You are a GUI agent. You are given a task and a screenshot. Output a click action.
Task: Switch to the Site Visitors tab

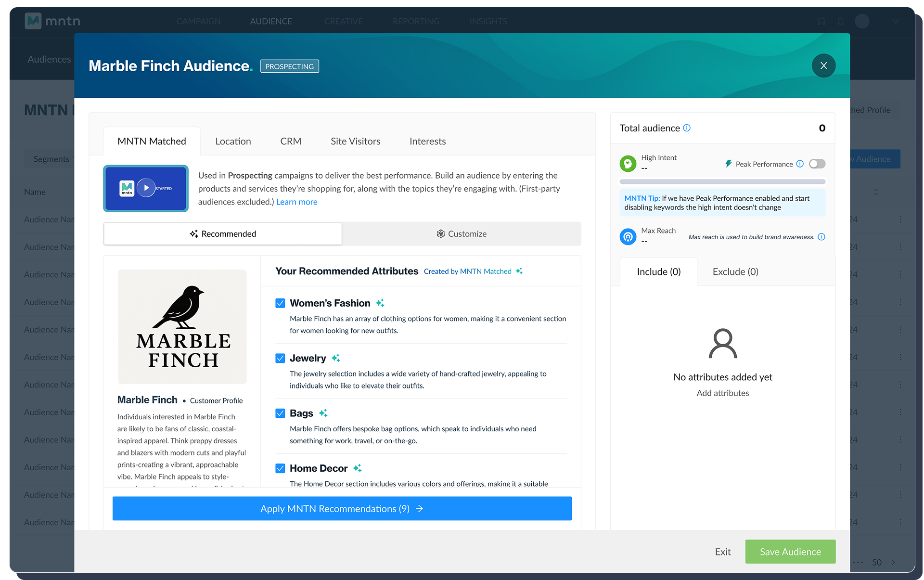(355, 141)
